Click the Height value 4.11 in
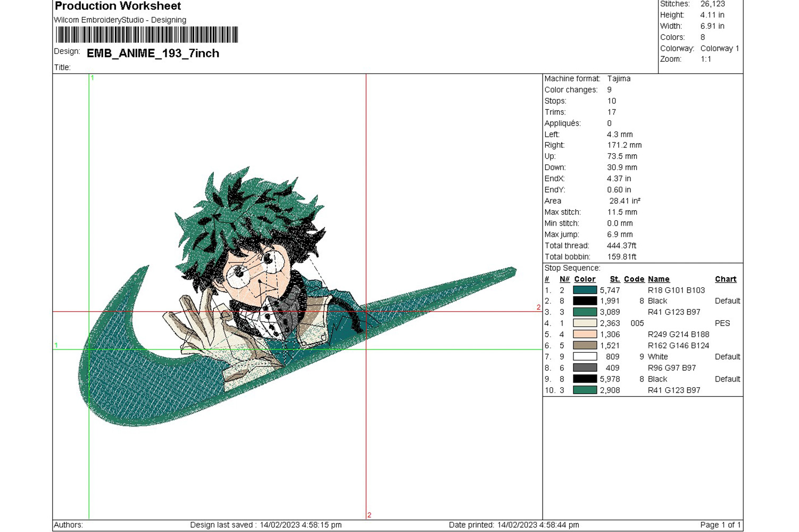This screenshot has height=532, width=799. 712,15
